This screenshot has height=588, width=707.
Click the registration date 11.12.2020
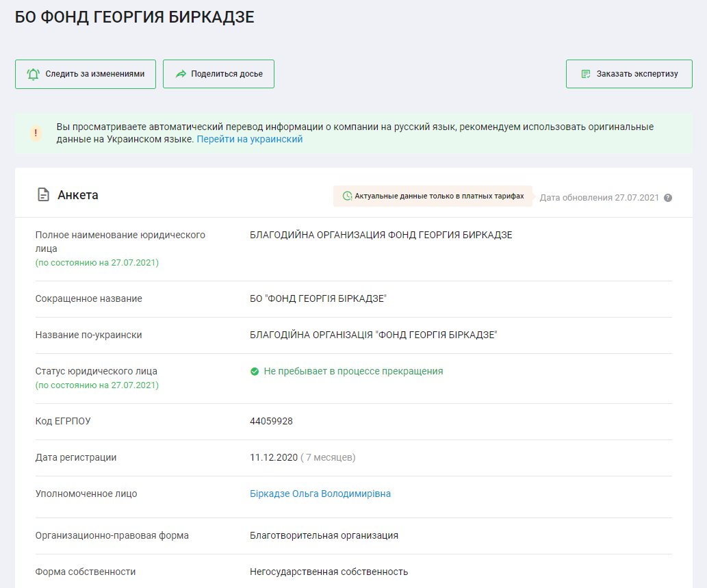[x=274, y=457]
